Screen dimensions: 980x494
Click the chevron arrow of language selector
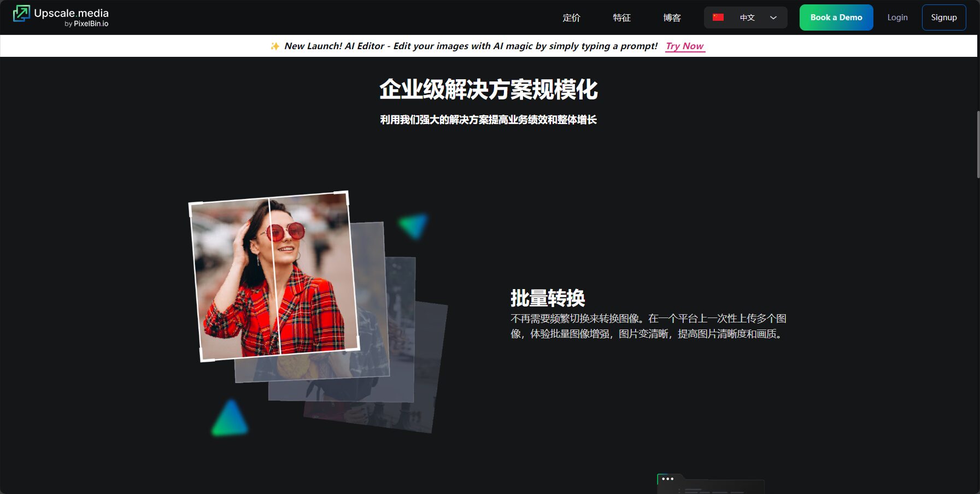coord(773,17)
